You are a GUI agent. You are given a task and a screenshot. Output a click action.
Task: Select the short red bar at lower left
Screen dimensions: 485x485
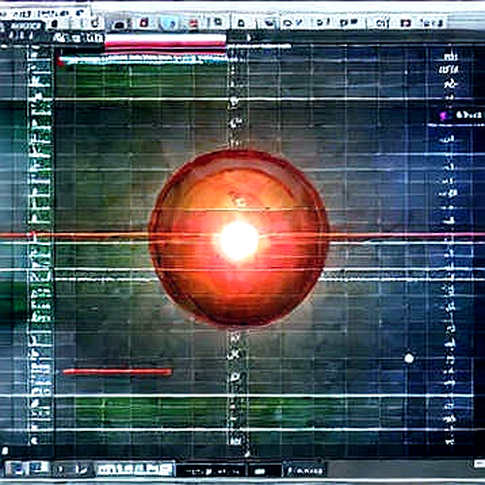coord(117,371)
